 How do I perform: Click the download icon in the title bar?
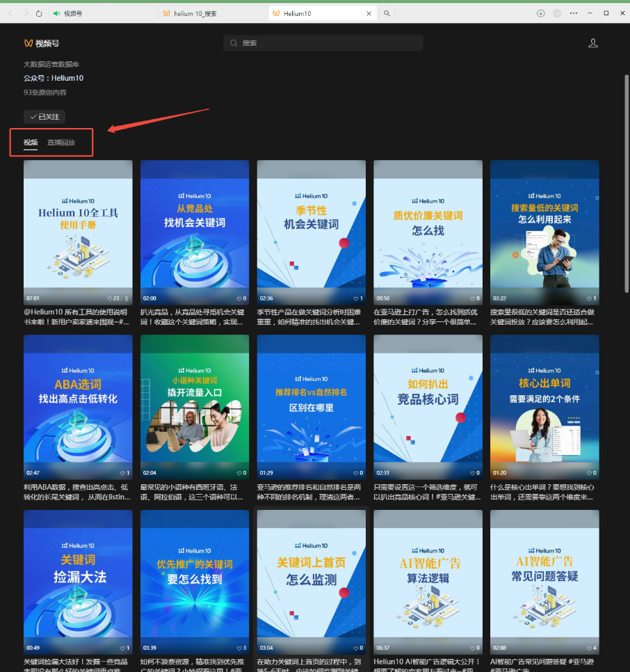[x=540, y=13]
